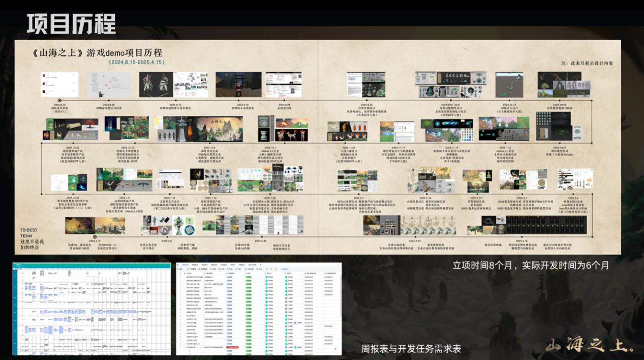
Task: Tick the header checkbox in task table
Action: [x=180, y=273]
